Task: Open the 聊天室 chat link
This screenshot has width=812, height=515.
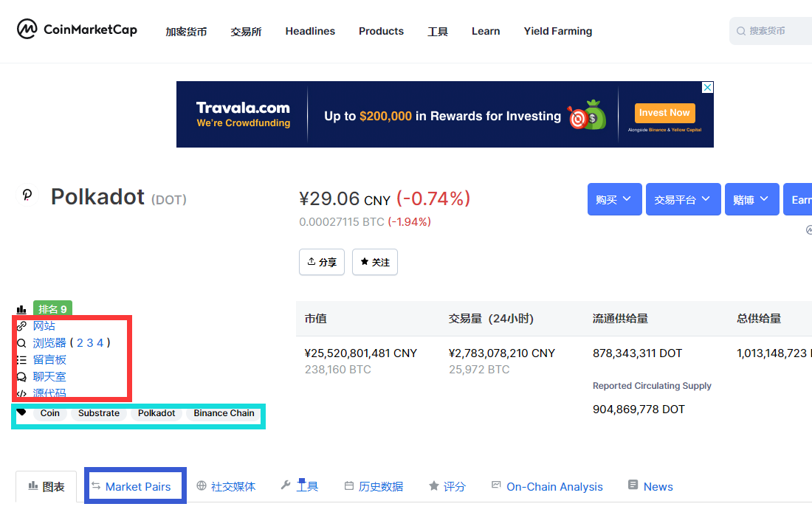Action: pyautogui.click(x=49, y=377)
